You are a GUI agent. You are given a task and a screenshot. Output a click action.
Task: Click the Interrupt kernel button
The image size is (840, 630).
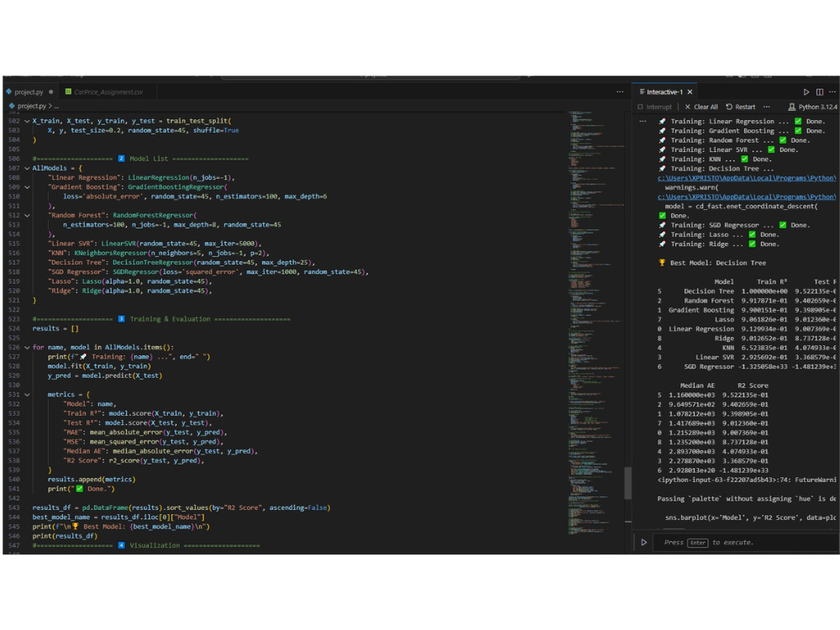click(654, 107)
